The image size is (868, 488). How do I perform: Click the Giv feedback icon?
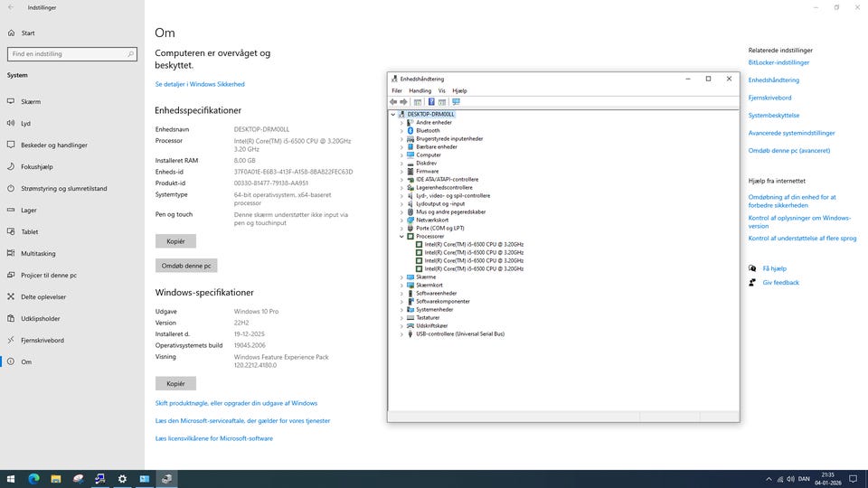click(752, 283)
